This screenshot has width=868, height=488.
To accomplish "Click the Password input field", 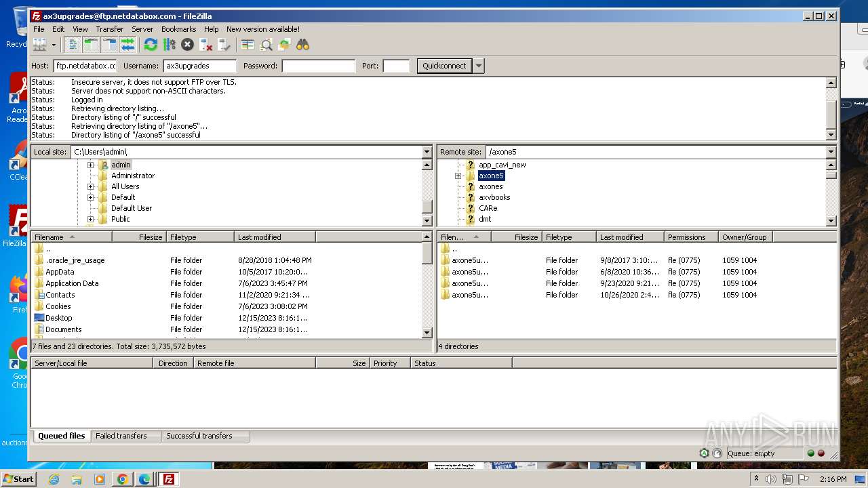I will (x=318, y=66).
